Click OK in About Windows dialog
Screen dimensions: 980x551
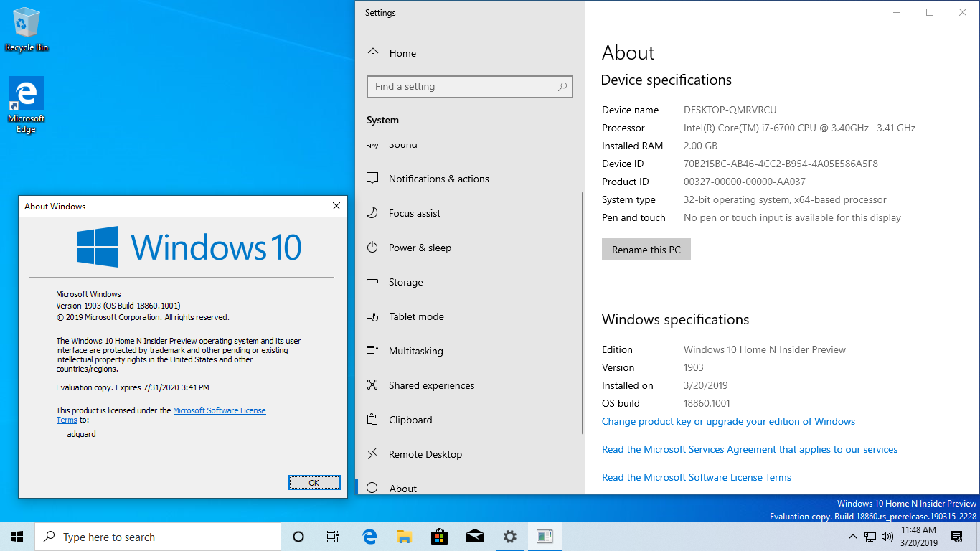314,483
